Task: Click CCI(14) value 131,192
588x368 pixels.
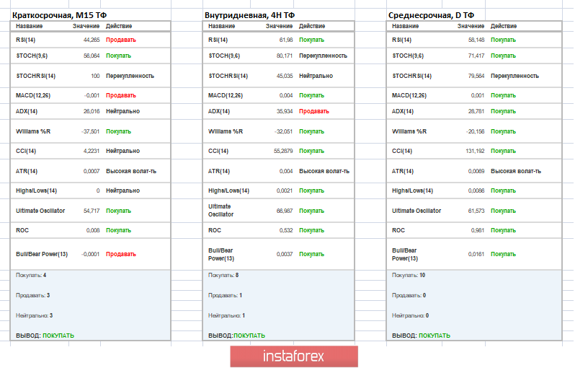Action: 475,151
